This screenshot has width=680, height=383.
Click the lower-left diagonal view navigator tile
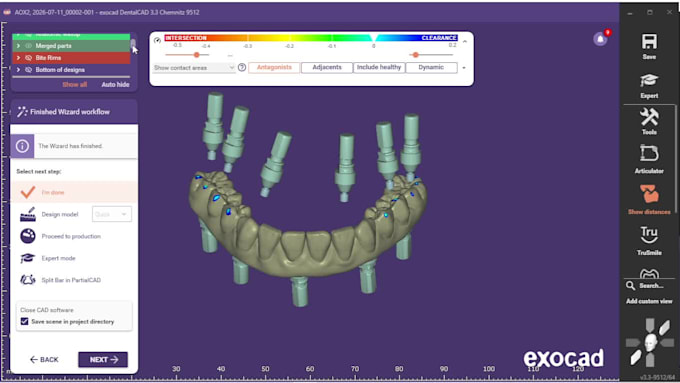pos(636,357)
